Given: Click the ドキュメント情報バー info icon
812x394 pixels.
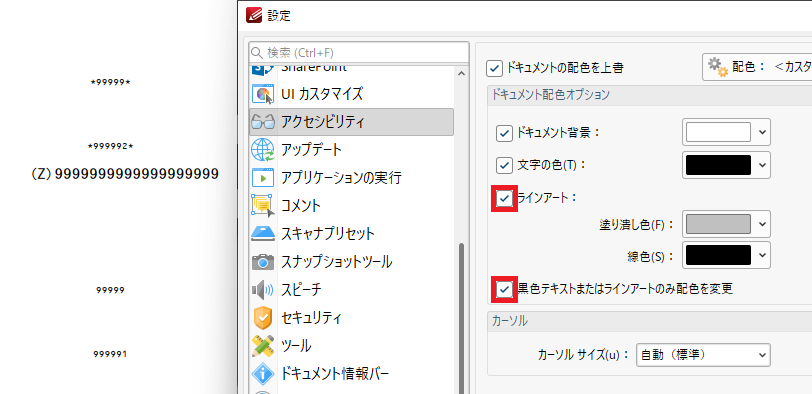Looking at the screenshot, I should pyautogui.click(x=263, y=373).
